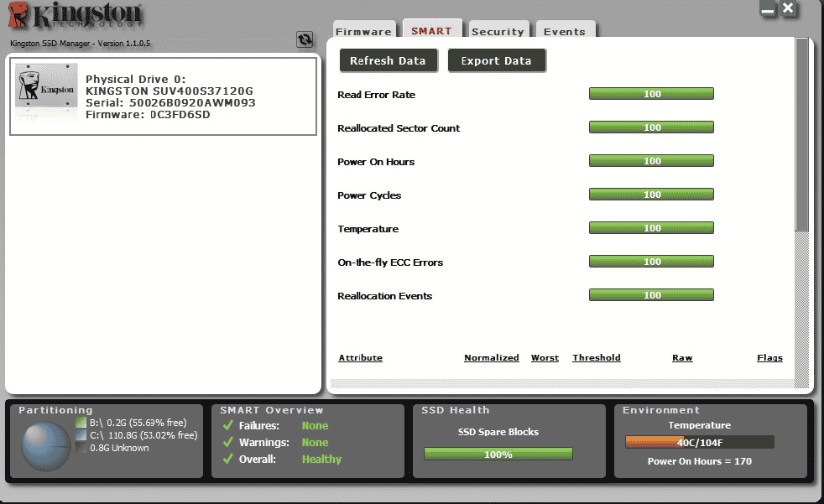This screenshot has width=824, height=504.
Task: Click the Raw column header
Action: coord(682,358)
